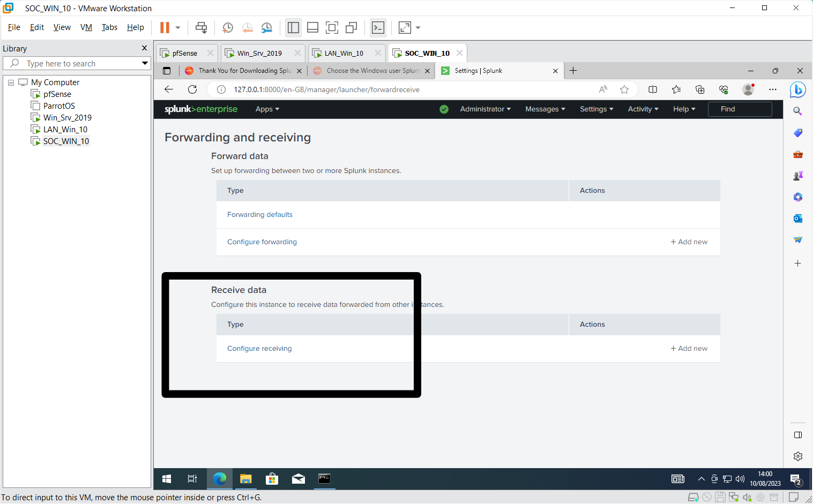
Task: Open the VMware Edit menu
Action: coord(37,27)
